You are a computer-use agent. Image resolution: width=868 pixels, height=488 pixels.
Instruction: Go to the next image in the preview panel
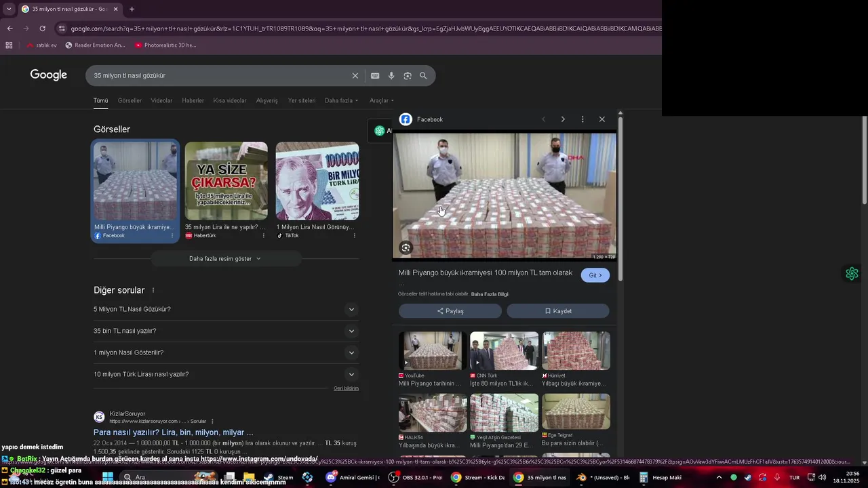click(x=563, y=119)
